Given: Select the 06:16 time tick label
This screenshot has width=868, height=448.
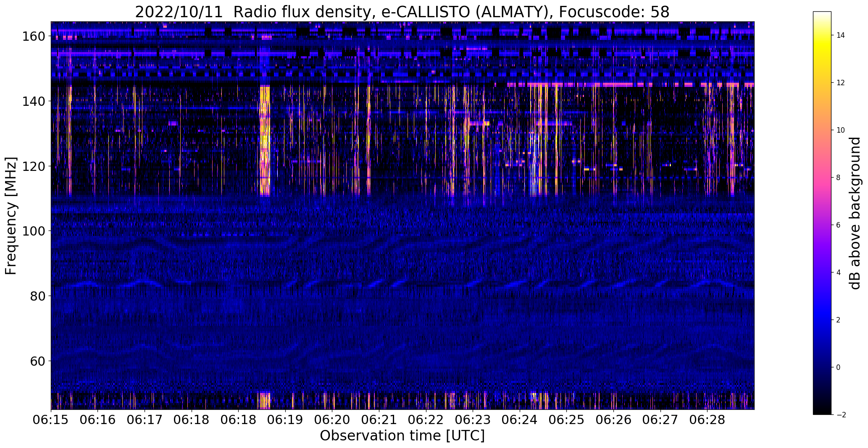Looking at the screenshot, I should [x=97, y=420].
